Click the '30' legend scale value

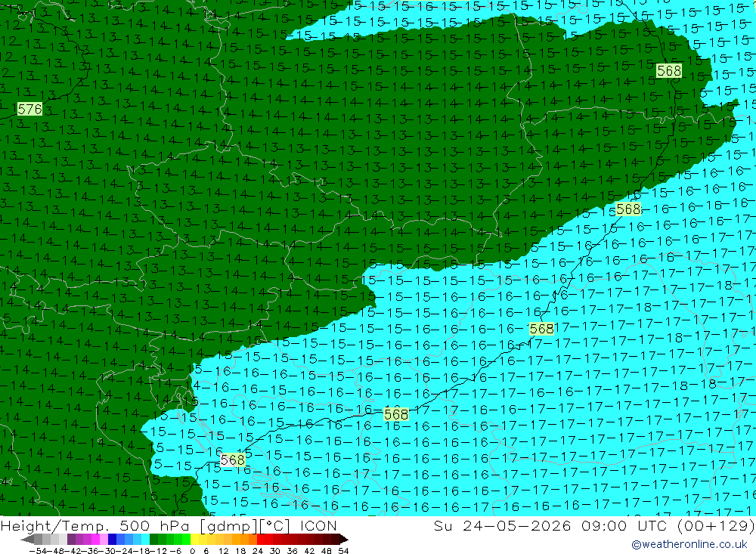coord(275,551)
